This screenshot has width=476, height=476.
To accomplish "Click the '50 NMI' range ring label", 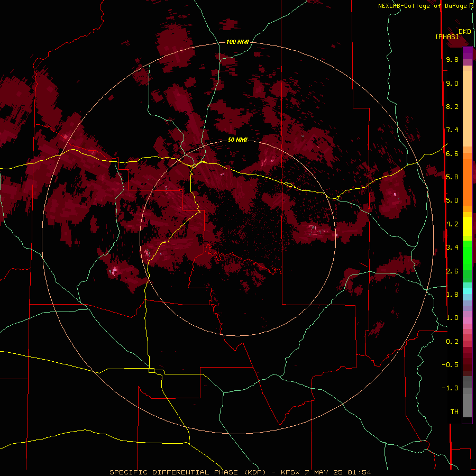I will [237, 140].
